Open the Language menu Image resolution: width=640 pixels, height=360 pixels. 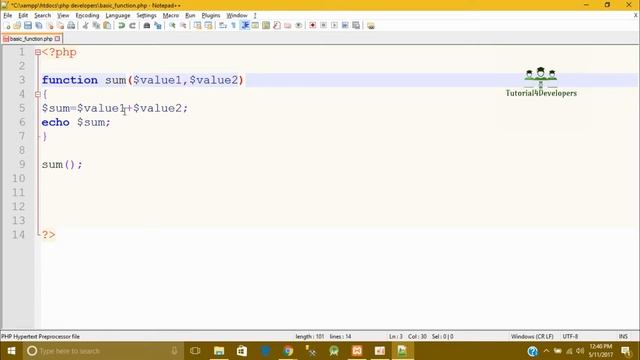(118, 16)
